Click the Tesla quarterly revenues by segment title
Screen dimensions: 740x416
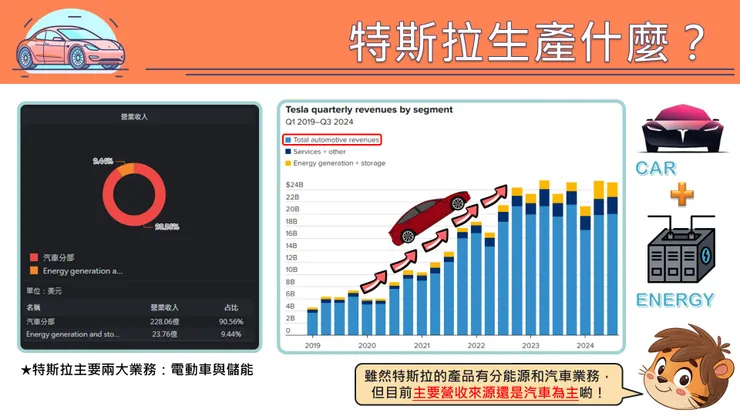(x=369, y=110)
